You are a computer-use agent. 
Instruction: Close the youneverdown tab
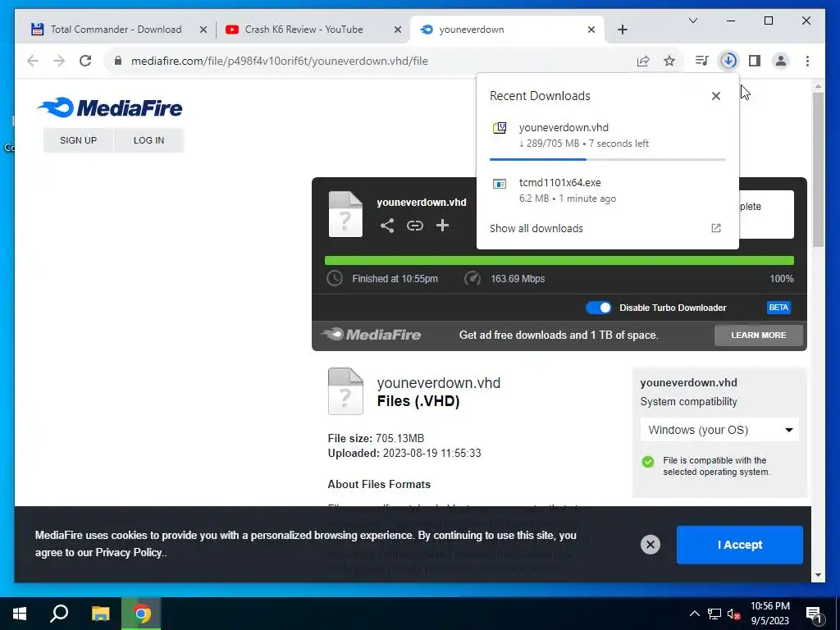pos(591,30)
